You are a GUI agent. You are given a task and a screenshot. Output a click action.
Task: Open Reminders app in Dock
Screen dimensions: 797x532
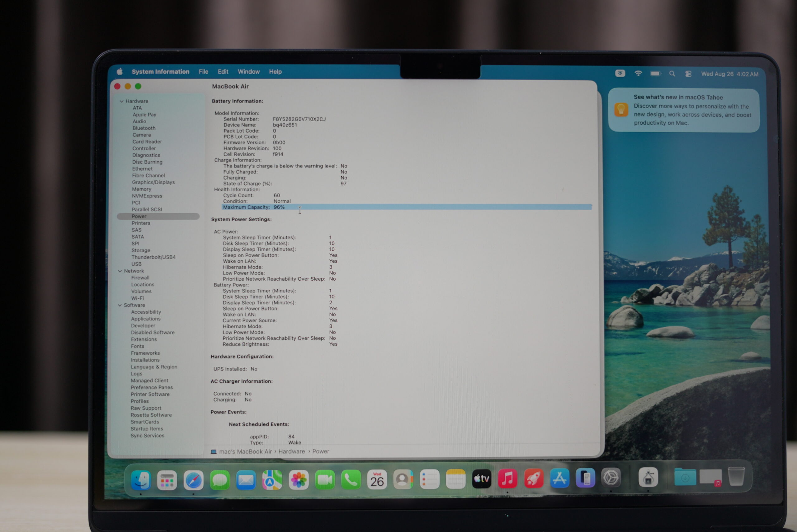click(429, 479)
